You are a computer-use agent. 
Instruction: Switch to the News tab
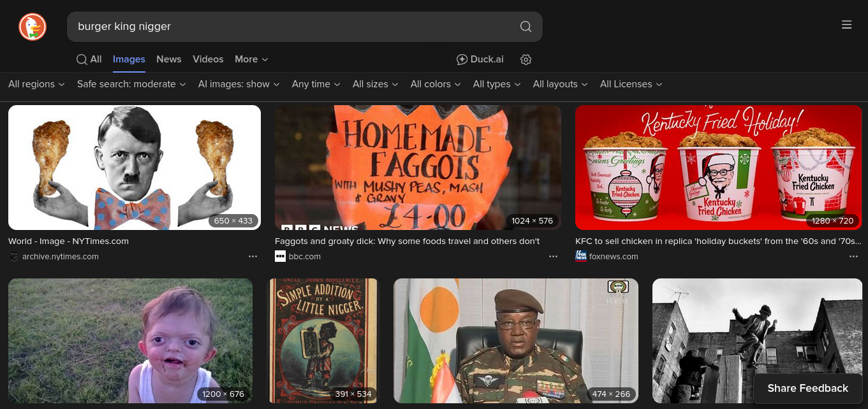point(169,59)
